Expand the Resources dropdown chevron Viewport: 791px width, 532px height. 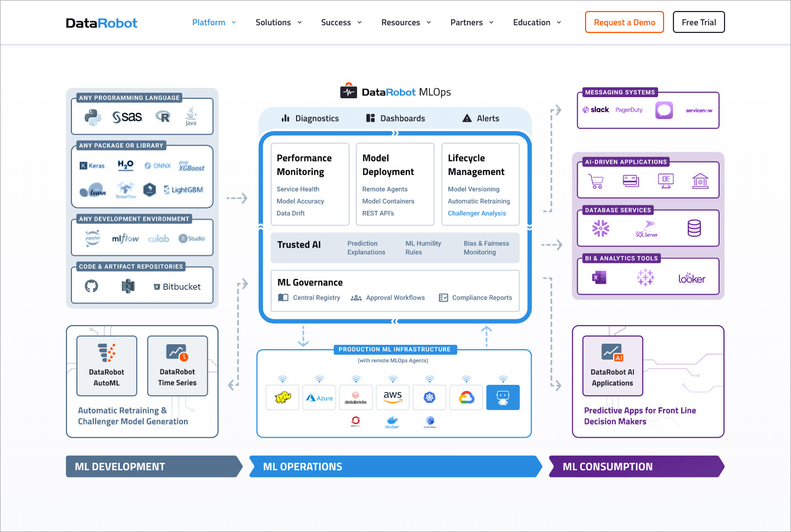(428, 23)
